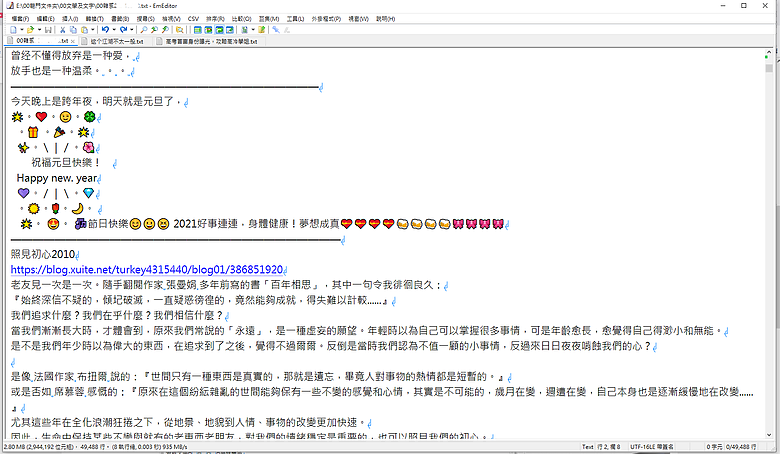The height and width of the screenshot is (454, 780).
Task: Expand the Redo history dropdown arrow
Action: tap(132, 30)
